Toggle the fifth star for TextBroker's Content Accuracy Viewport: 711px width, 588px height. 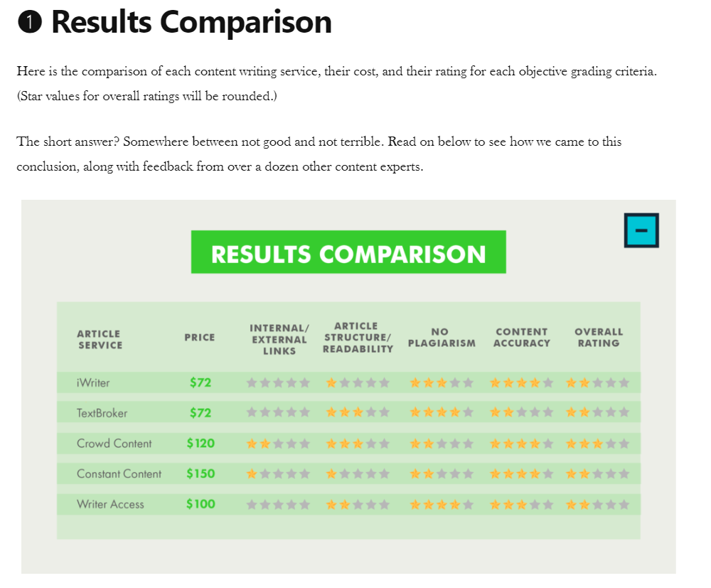(x=547, y=412)
